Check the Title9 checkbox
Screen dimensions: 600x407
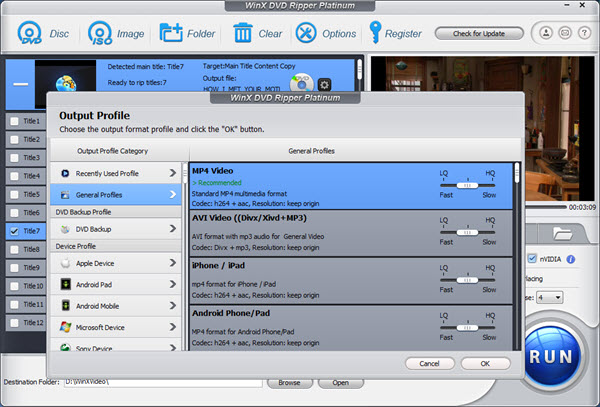tap(14, 268)
